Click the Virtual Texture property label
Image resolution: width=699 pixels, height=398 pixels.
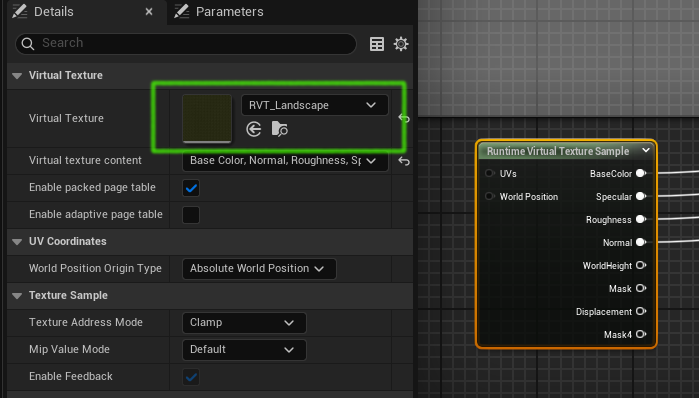(66, 118)
